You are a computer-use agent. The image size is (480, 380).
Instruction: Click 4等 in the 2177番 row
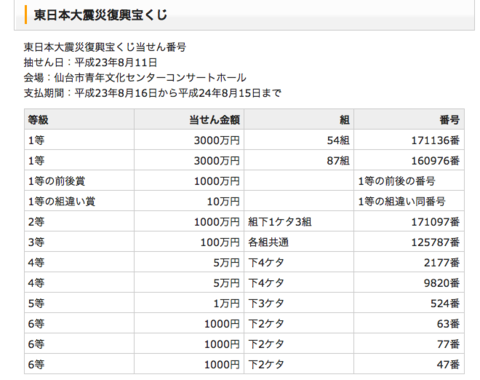click(36, 263)
